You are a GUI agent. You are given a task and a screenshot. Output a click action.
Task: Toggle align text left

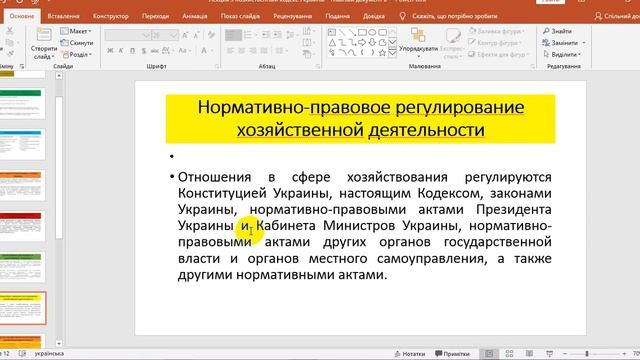pyautogui.click(x=230, y=51)
